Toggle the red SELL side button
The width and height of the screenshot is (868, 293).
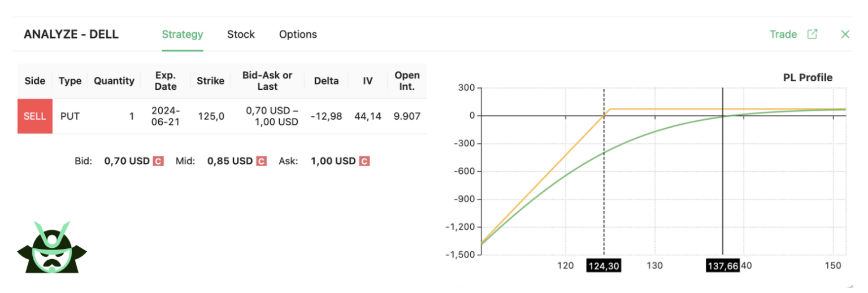[x=35, y=116]
